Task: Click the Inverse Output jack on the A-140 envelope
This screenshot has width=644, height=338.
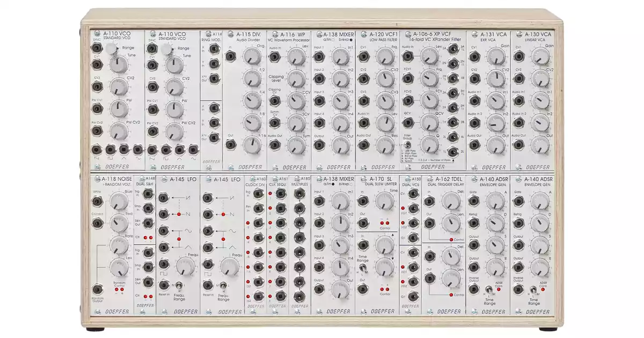Action: 518,290
